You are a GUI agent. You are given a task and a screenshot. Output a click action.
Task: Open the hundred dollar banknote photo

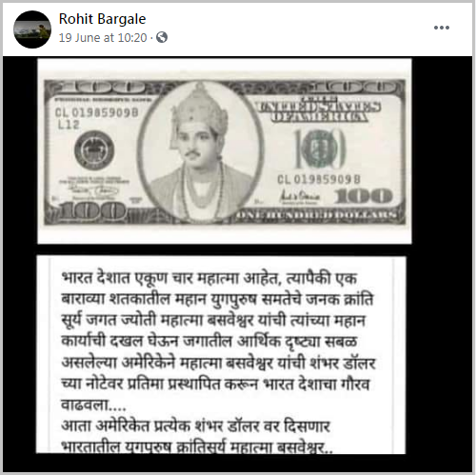(225, 151)
